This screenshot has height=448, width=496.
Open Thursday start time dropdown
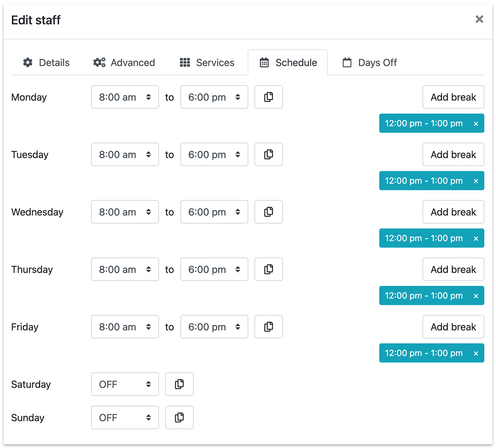[x=125, y=269]
